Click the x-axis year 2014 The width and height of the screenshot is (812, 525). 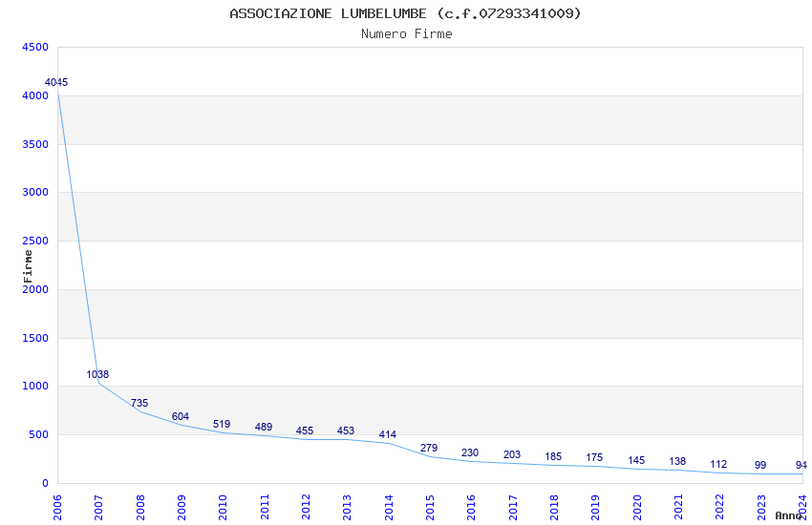(x=389, y=508)
